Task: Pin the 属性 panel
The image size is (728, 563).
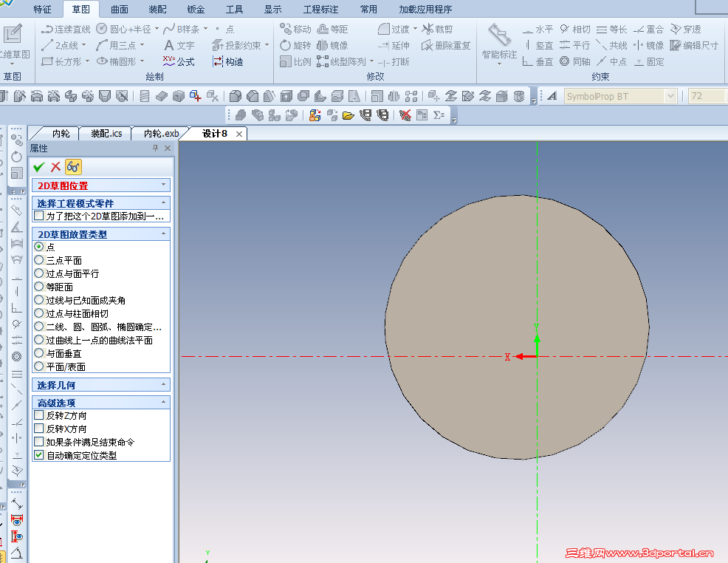Action: point(155,149)
